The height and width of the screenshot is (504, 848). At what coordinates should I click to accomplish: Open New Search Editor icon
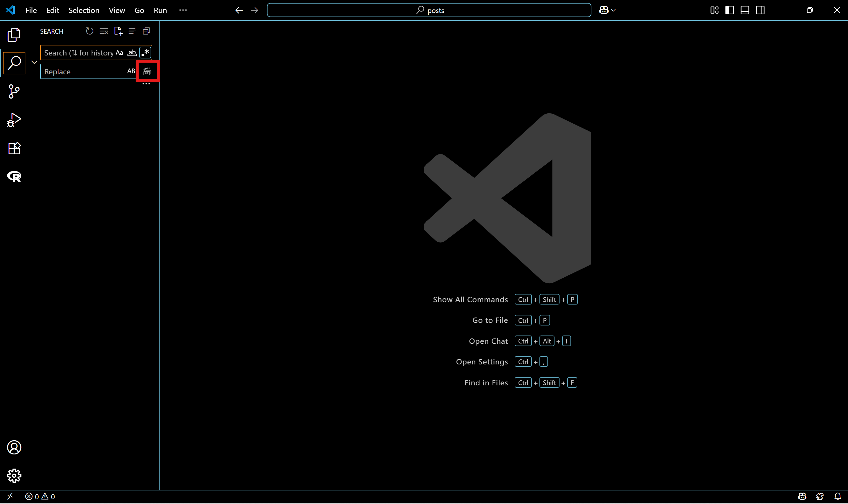pos(118,31)
